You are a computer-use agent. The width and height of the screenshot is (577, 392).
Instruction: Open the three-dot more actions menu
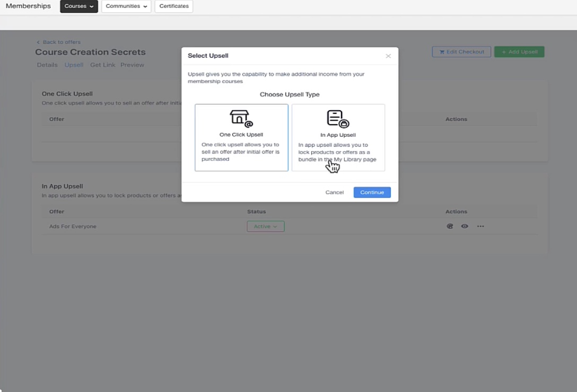[x=480, y=226]
